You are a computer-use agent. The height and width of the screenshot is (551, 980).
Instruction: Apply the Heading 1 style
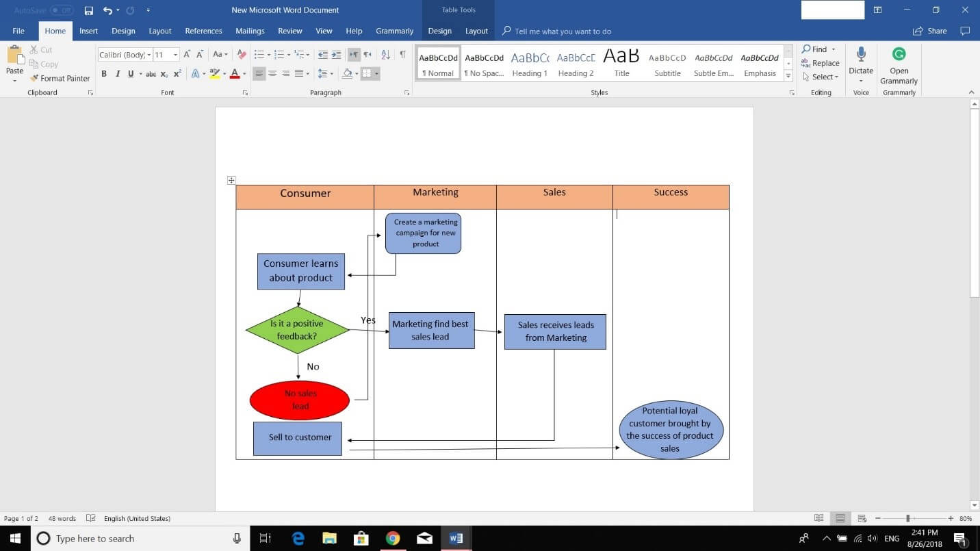530,64
